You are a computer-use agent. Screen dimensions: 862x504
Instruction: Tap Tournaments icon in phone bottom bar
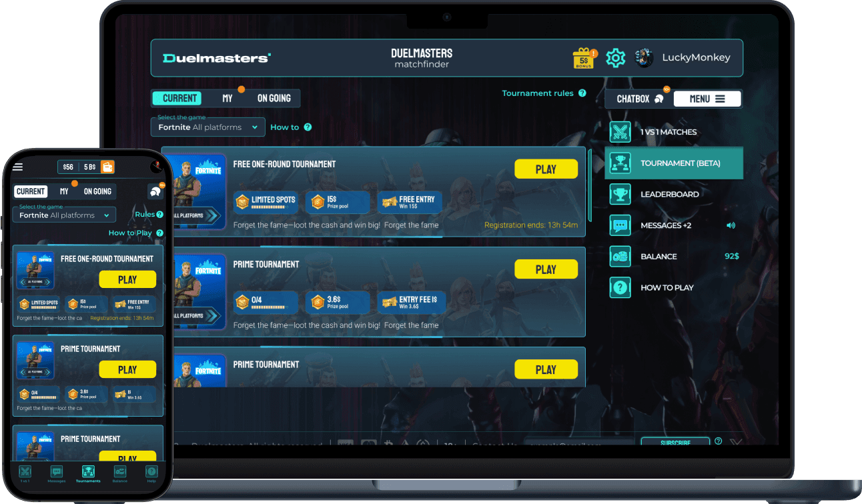(88, 472)
